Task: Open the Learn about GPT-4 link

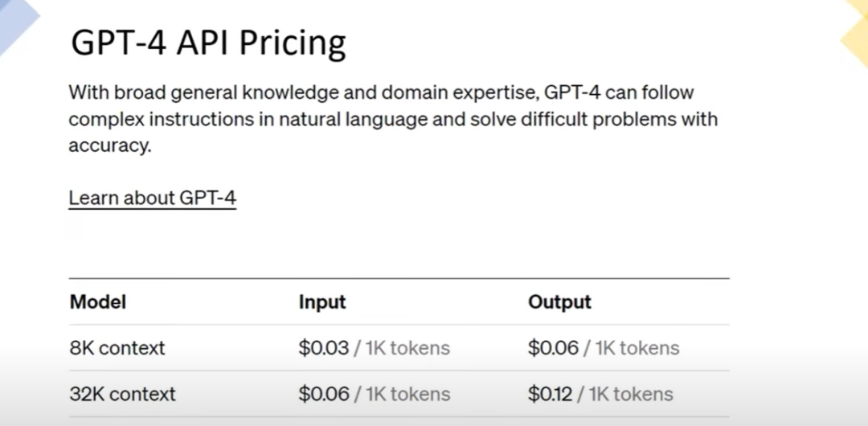Action: click(152, 198)
